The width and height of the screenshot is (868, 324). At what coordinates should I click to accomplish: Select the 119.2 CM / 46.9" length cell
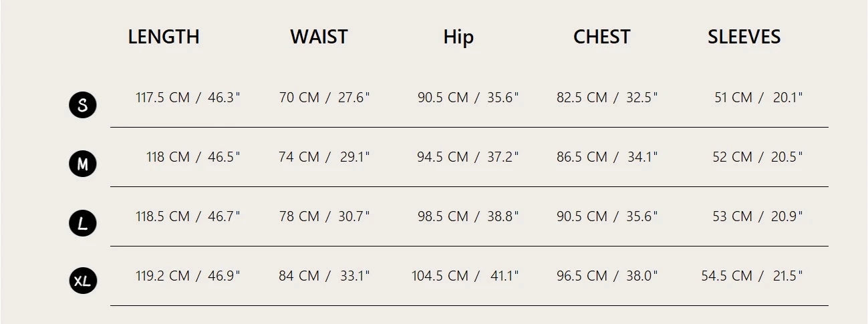click(188, 276)
